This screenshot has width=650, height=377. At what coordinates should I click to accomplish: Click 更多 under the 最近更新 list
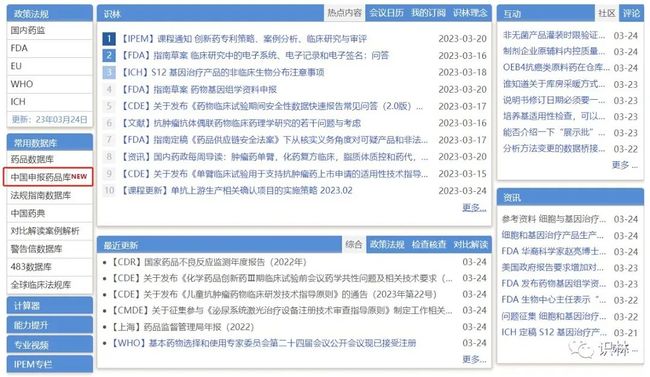coord(474,359)
